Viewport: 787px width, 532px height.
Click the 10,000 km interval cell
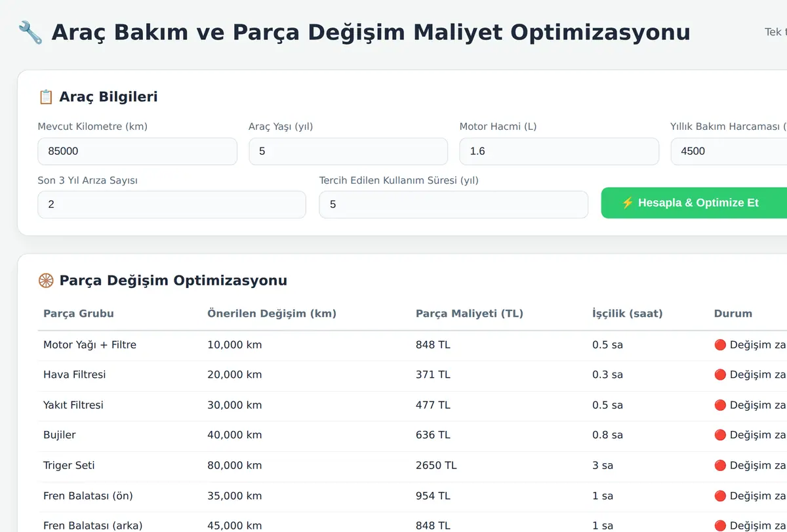pos(234,345)
